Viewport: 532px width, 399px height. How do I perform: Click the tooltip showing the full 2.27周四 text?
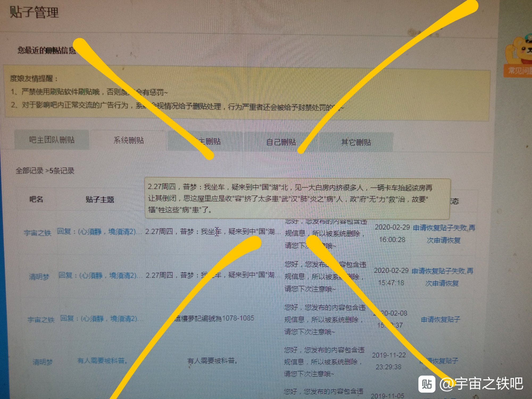(297, 198)
